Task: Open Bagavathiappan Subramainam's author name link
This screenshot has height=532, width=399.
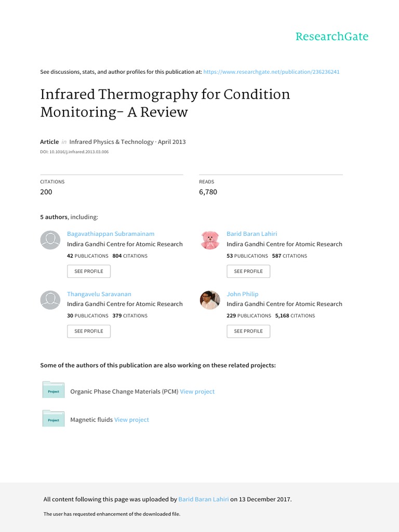Action: click(x=111, y=234)
